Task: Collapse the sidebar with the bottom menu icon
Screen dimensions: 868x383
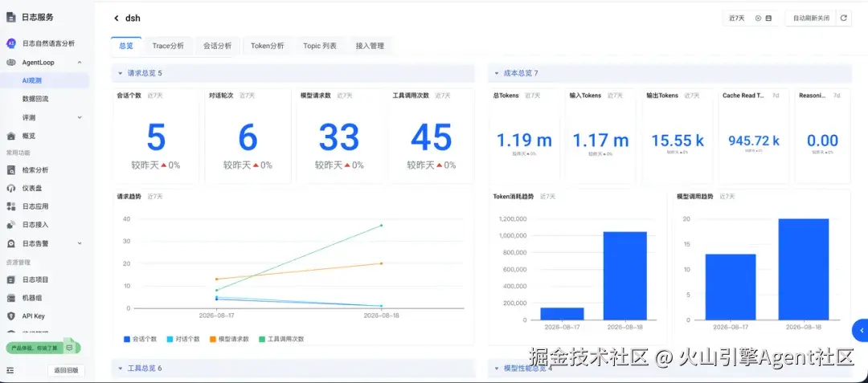Action: point(10,369)
